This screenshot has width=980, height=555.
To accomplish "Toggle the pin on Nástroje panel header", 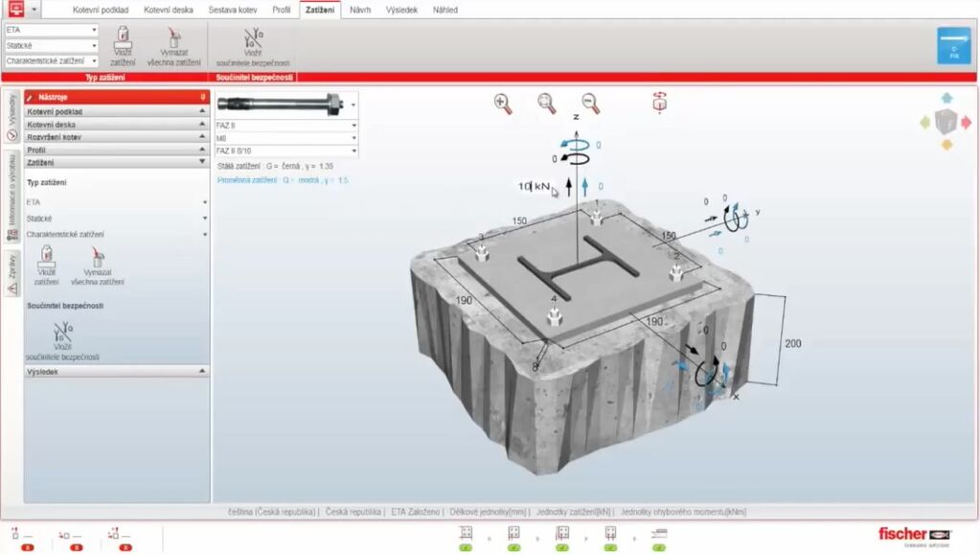I will [x=202, y=98].
